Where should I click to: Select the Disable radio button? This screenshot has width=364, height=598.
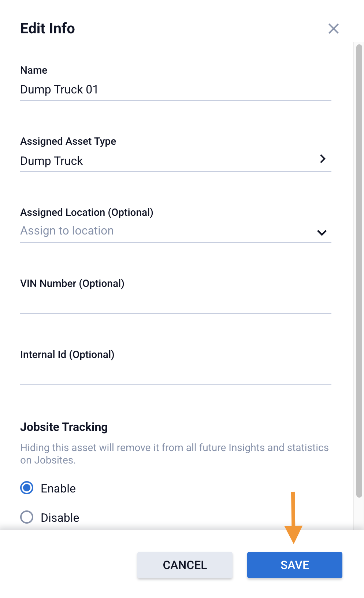(27, 517)
